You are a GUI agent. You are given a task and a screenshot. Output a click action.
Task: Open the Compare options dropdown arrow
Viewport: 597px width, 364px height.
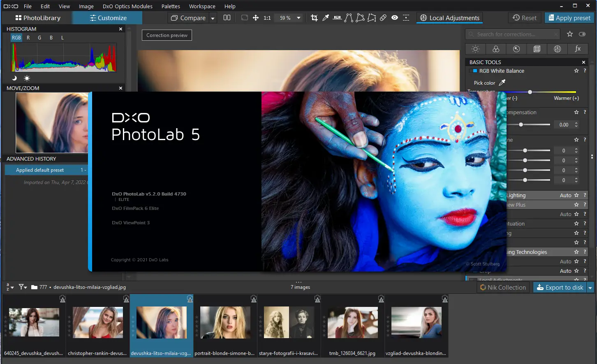pyautogui.click(x=213, y=18)
